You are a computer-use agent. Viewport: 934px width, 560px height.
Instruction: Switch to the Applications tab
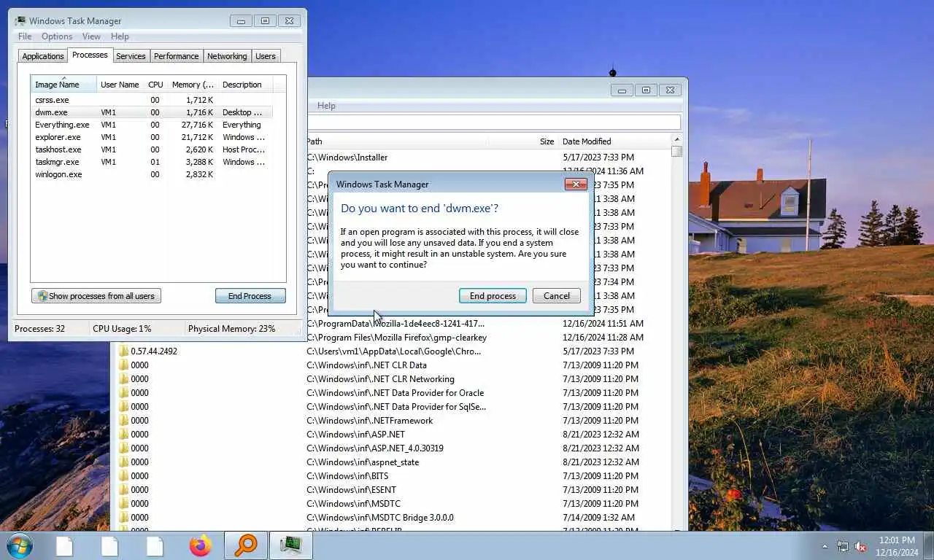coord(43,56)
